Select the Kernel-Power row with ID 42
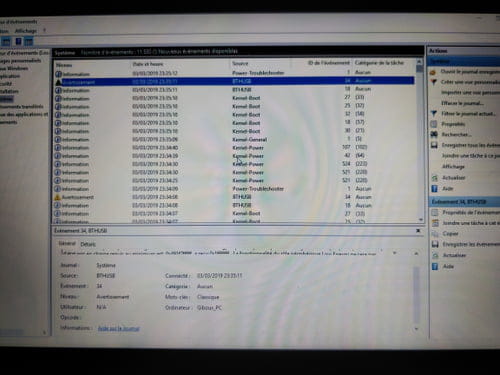The image size is (500, 375). click(x=235, y=156)
